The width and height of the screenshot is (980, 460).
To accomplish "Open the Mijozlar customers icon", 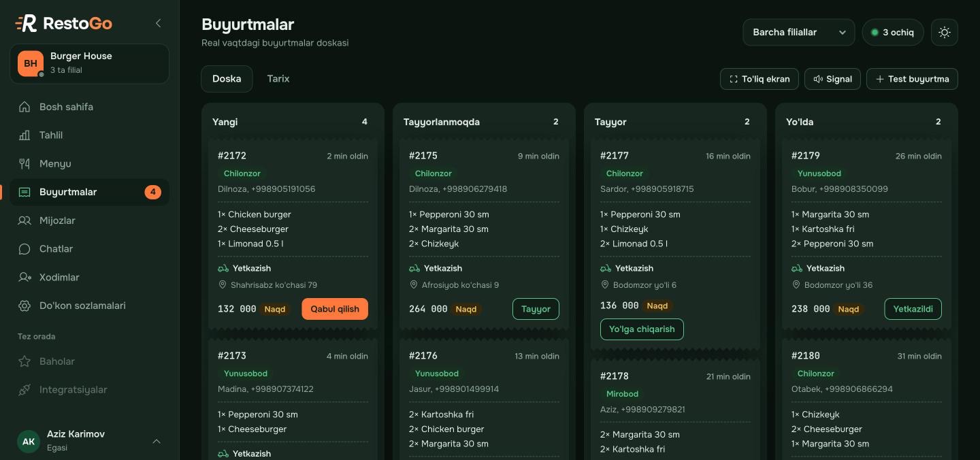I will [x=24, y=220].
